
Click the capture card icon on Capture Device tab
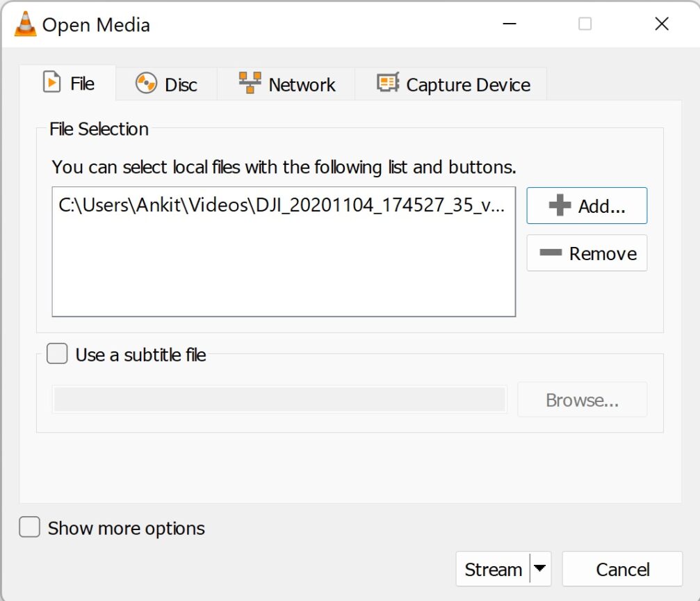tap(386, 83)
